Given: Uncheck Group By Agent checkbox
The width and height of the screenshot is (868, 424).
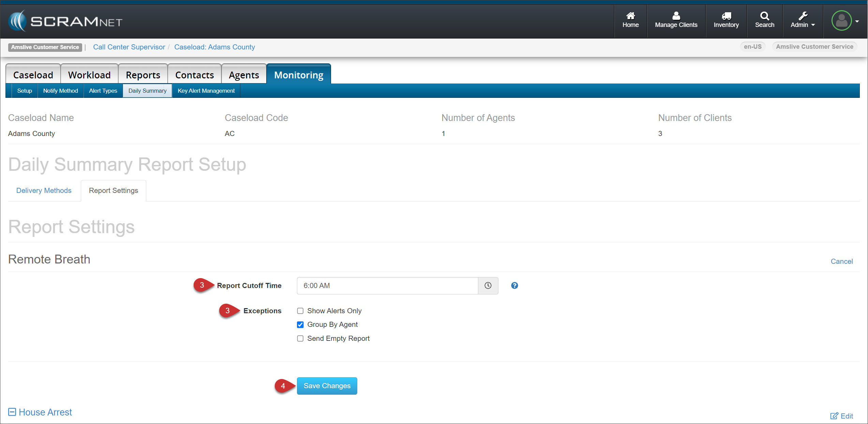Looking at the screenshot, I should [x=300, y=325].
